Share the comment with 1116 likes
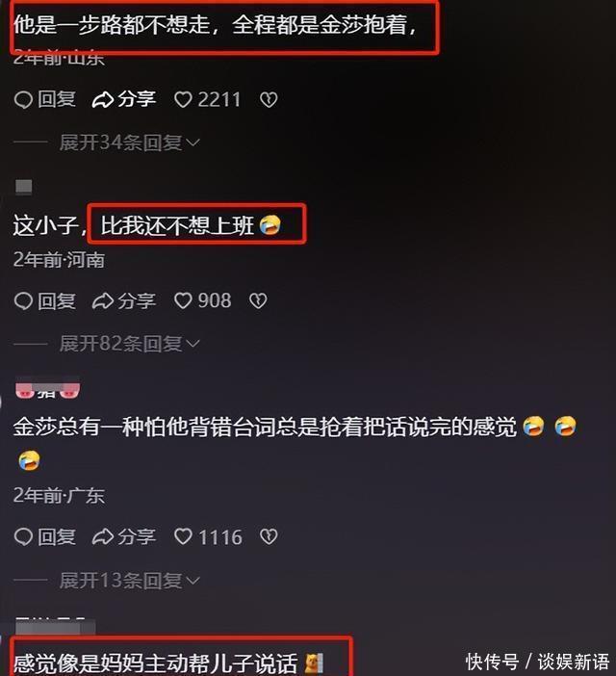 click(123, 536)
